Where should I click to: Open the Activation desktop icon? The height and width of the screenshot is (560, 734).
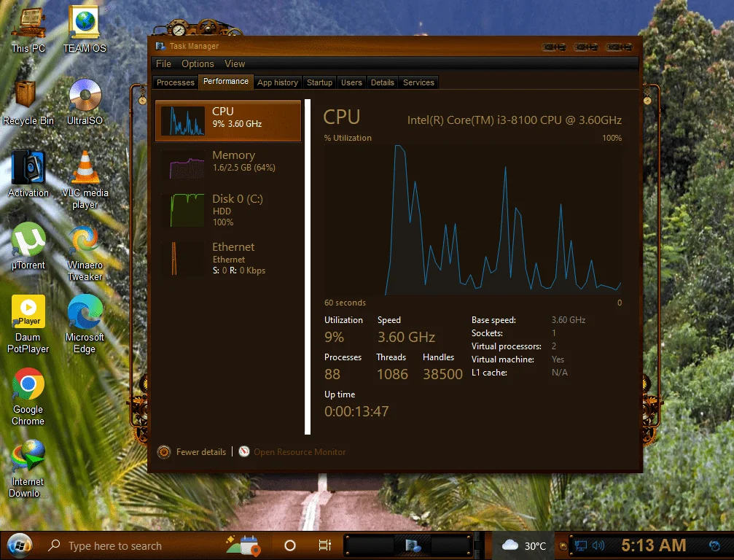28,174
